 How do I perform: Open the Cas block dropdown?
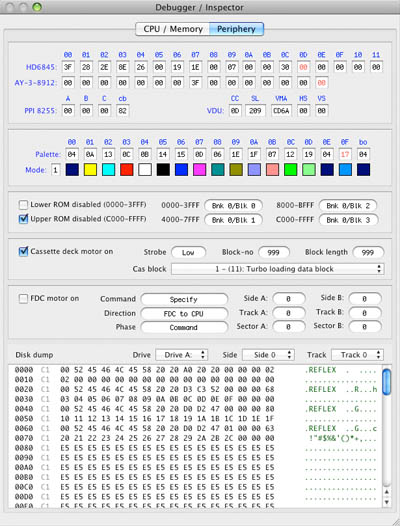coord(278,269)
